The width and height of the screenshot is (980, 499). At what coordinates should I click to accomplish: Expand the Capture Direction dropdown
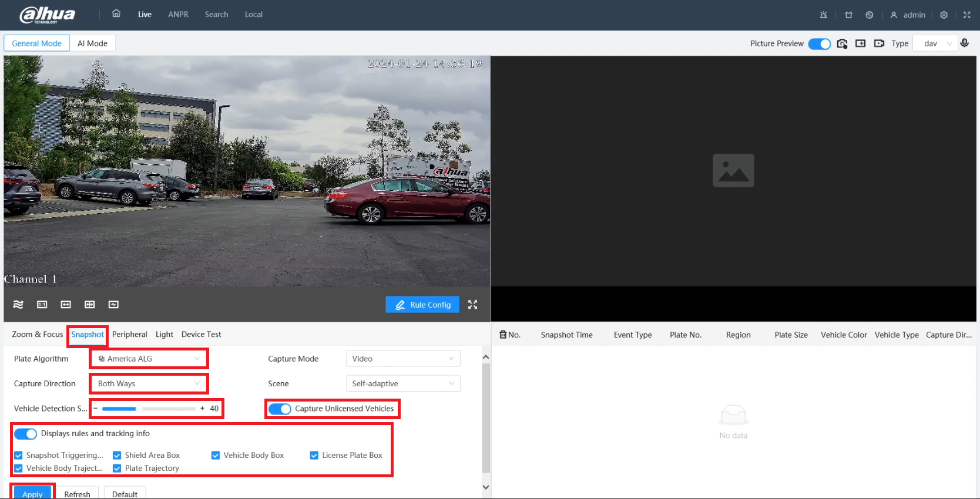(x=149, y=383)
